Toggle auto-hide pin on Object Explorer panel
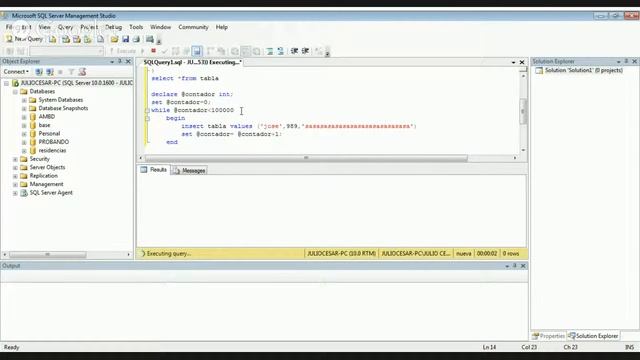 point(120,61)
